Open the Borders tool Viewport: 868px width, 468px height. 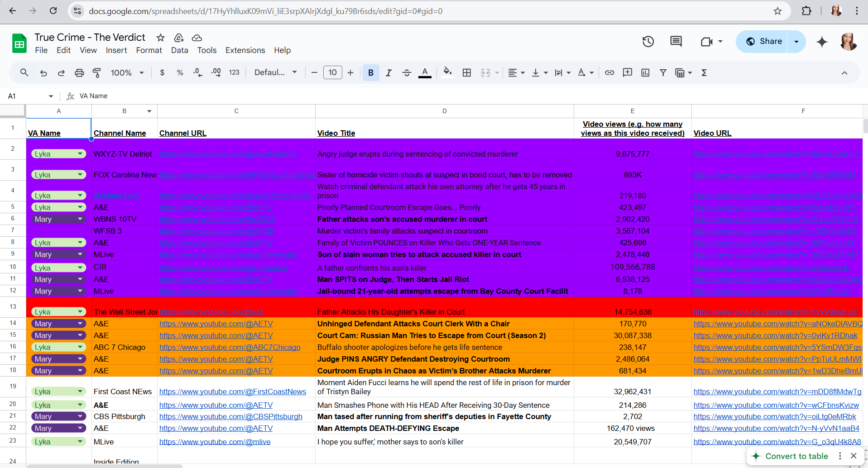[467, 72]
